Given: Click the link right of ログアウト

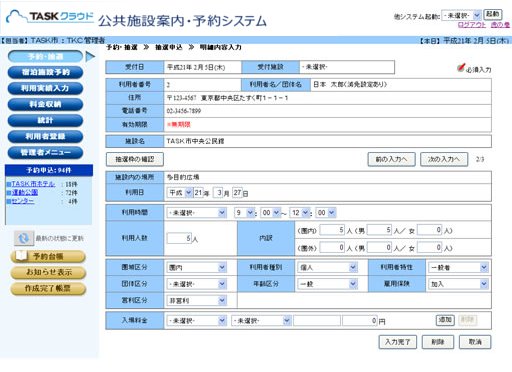Looking at the screenshot, I should (x=500, y=25).
